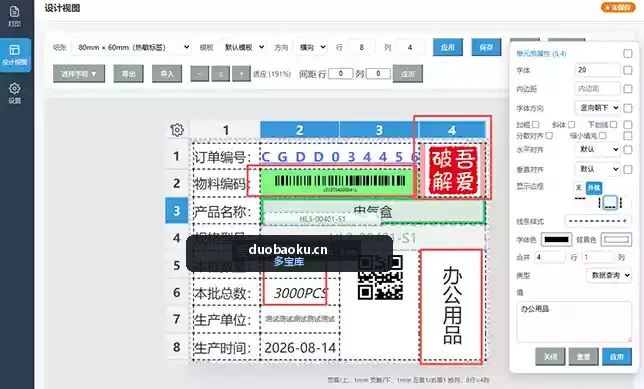Viewport: 644px width, 389px height.
Task: Zoom out with the minus button
Action: (x=200, y=74)
